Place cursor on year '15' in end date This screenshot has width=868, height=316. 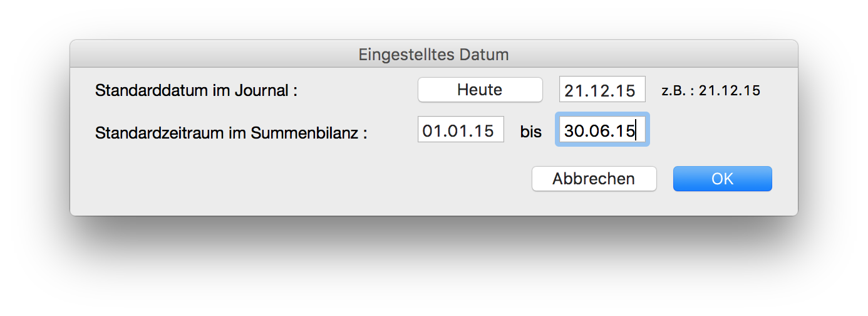[x=627, y=131]
